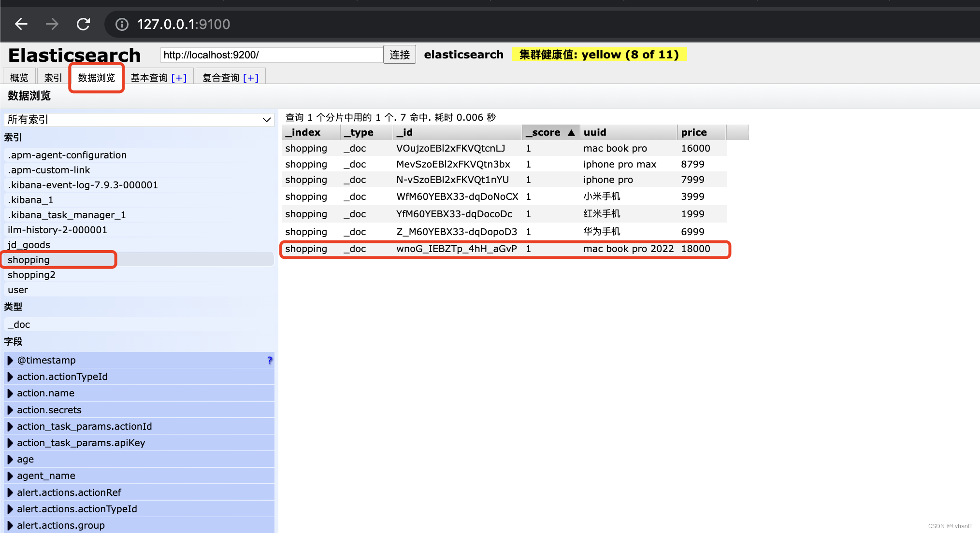Click the Elasticsearch page title
This screenshot has width=980, height=533.
pos(74,55)
